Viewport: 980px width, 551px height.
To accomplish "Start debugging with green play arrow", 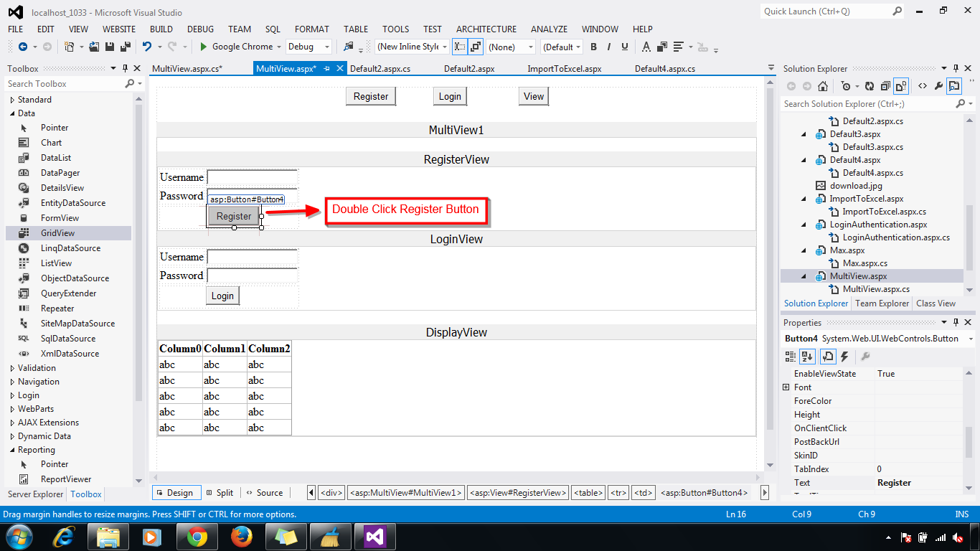I will (x=203, y=47).
